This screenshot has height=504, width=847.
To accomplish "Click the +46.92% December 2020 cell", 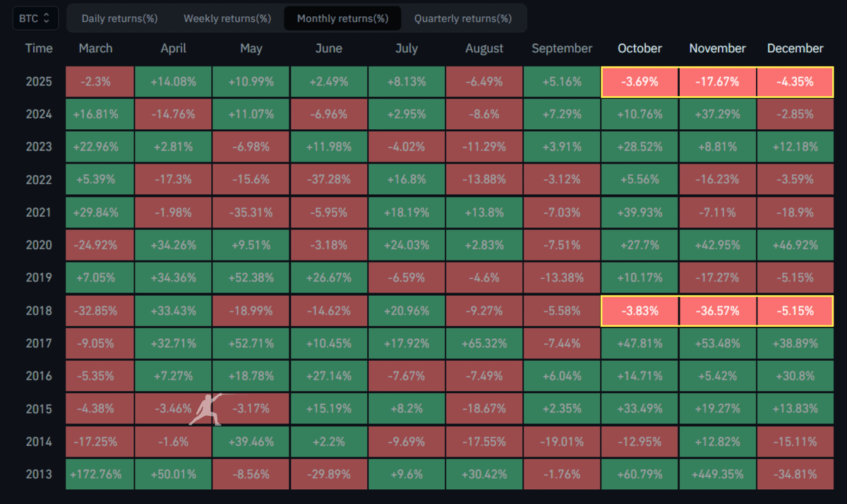I will tap(795, 245).
